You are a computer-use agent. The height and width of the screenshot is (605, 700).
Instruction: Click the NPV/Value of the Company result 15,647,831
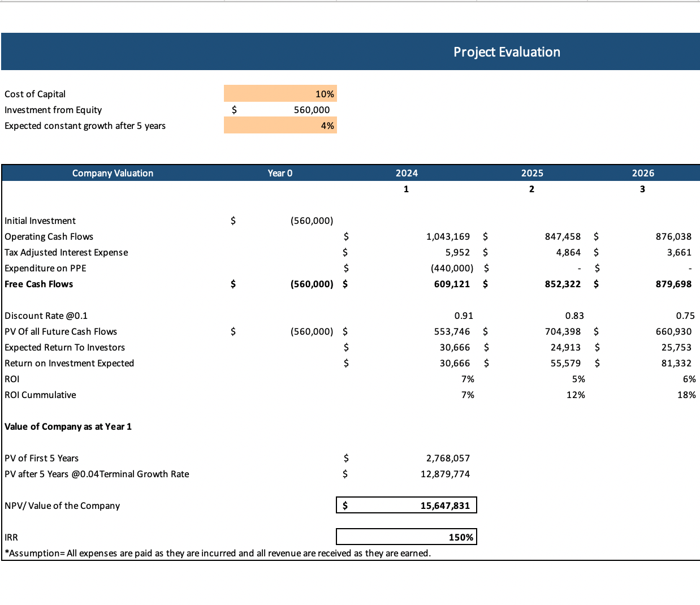click(x=407, y=504)
